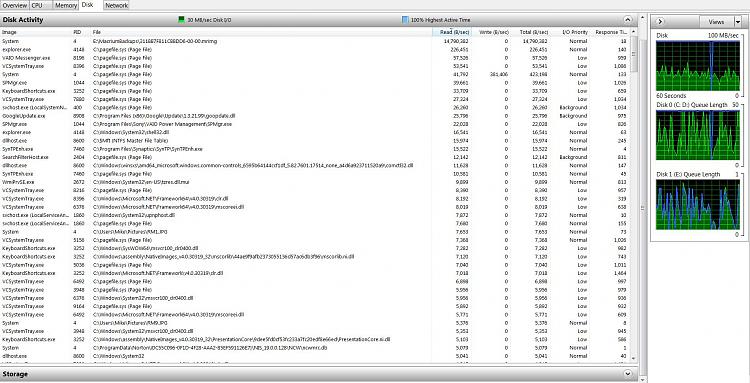
Task: Open the Network tab
Action: 116,5
